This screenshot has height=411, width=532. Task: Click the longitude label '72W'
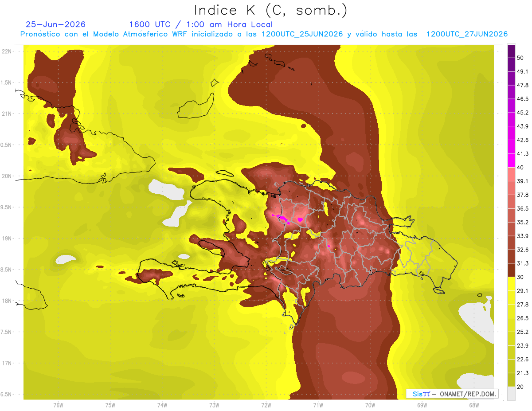click(266, 405)
